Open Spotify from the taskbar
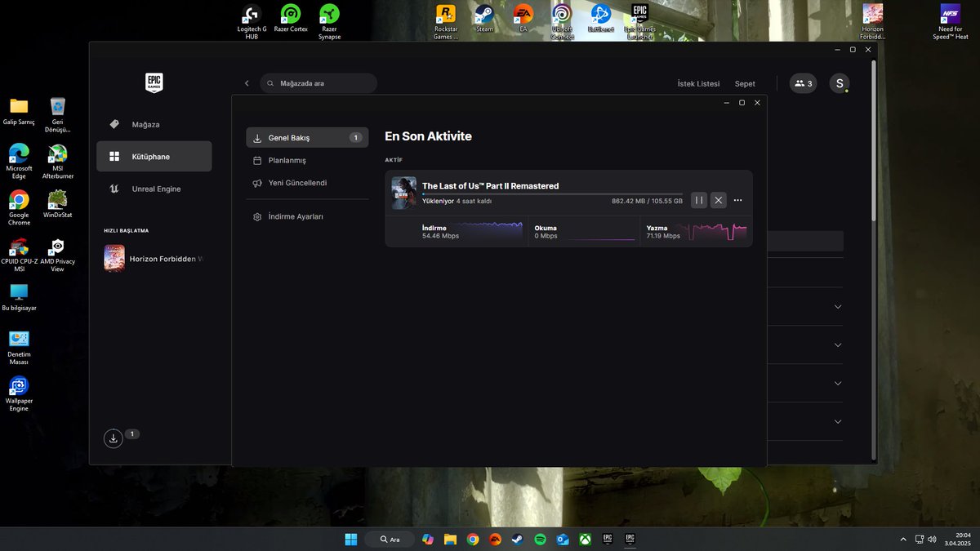This screenshot has height=551, width=980. (x=540, y=539)
